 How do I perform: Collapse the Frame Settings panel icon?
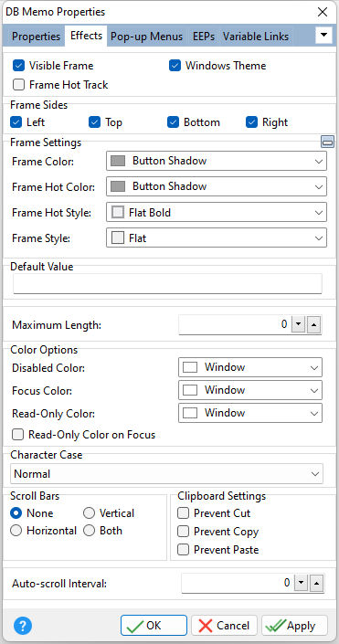tap(327, 143)
